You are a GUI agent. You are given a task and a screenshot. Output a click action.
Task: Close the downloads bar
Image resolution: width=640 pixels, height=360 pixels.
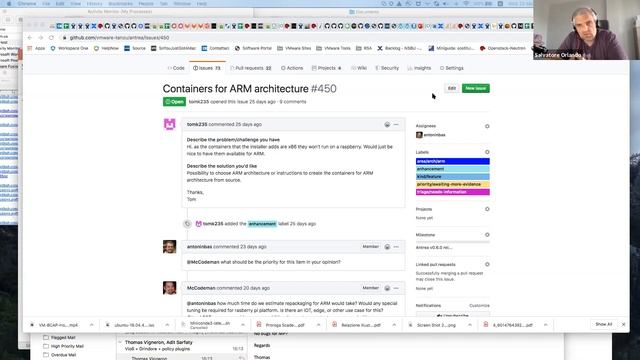point(623,324)
